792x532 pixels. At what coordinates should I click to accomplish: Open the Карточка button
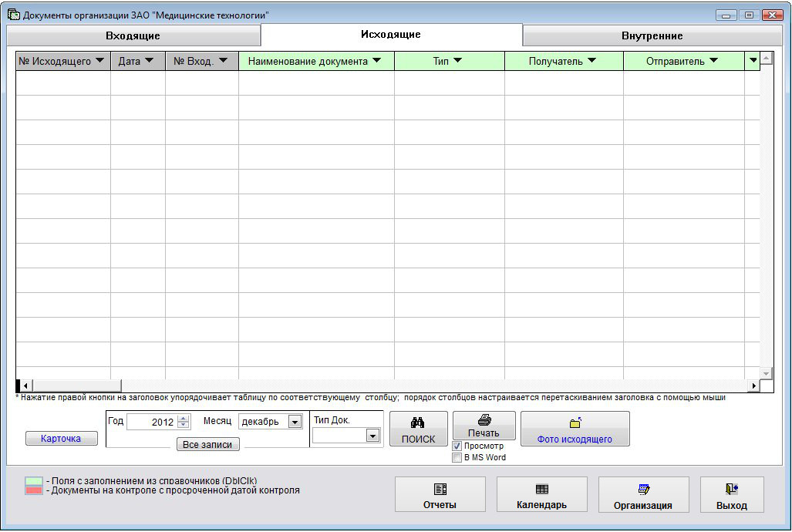(x=61, y=439)
